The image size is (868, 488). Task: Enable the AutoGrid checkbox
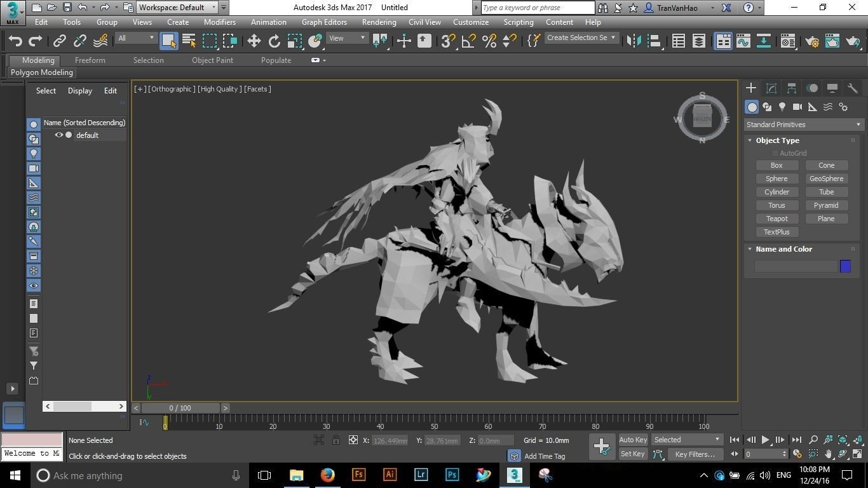pos(775,153)
